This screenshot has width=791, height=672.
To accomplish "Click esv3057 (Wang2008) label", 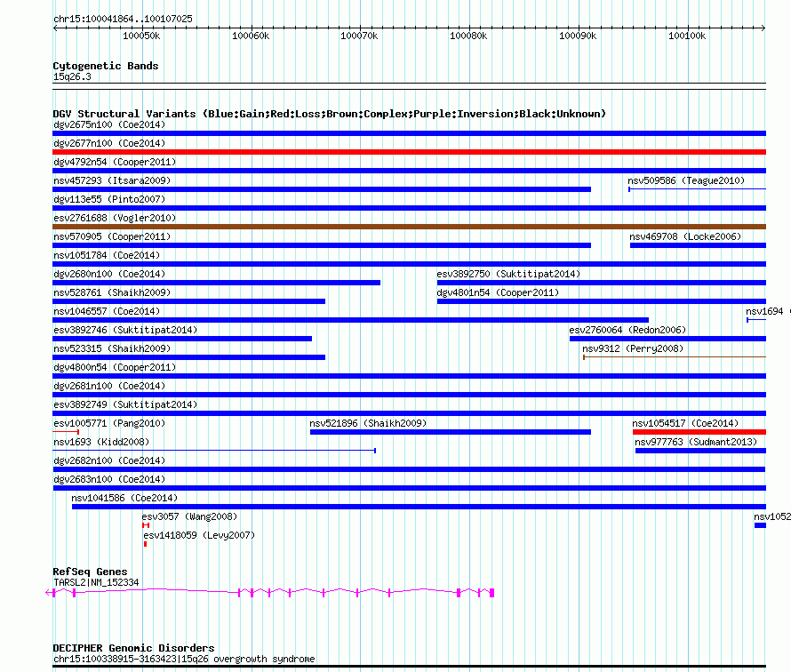I will coord(189,516).
